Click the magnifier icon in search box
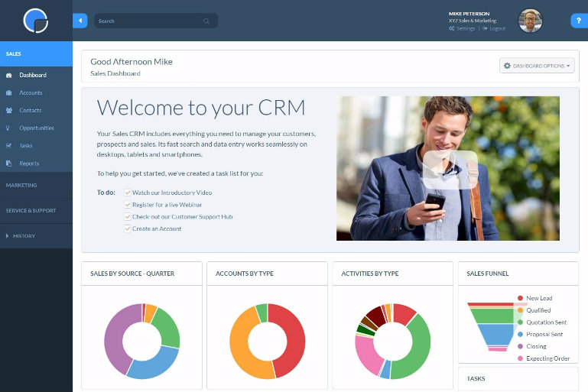The image size is (588, 392). 206,21
